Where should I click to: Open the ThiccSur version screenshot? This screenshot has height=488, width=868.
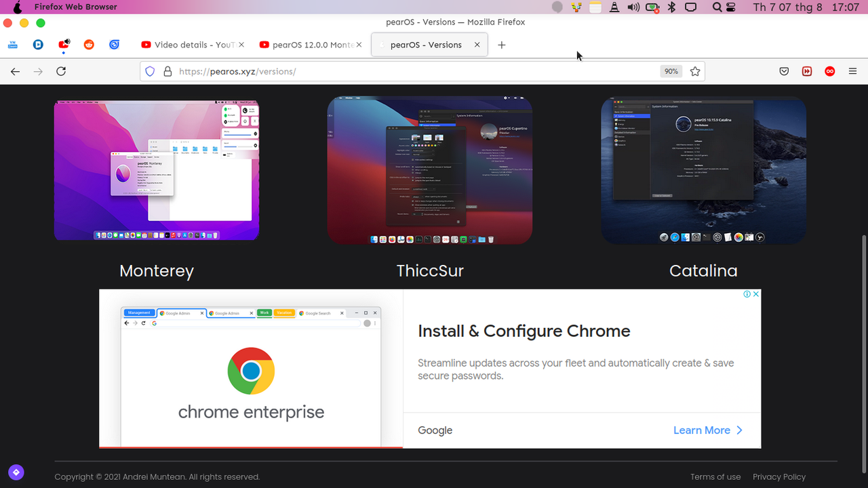point(430,170)
